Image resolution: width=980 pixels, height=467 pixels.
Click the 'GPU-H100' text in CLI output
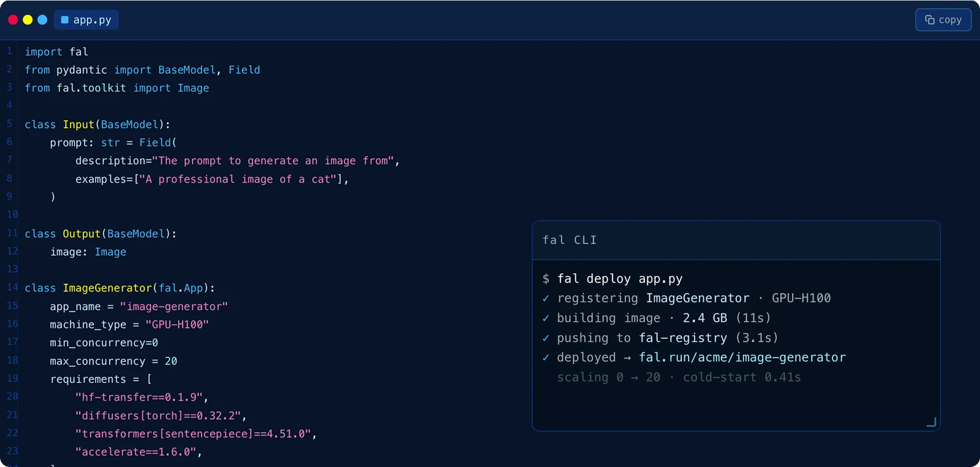point(801,298)
